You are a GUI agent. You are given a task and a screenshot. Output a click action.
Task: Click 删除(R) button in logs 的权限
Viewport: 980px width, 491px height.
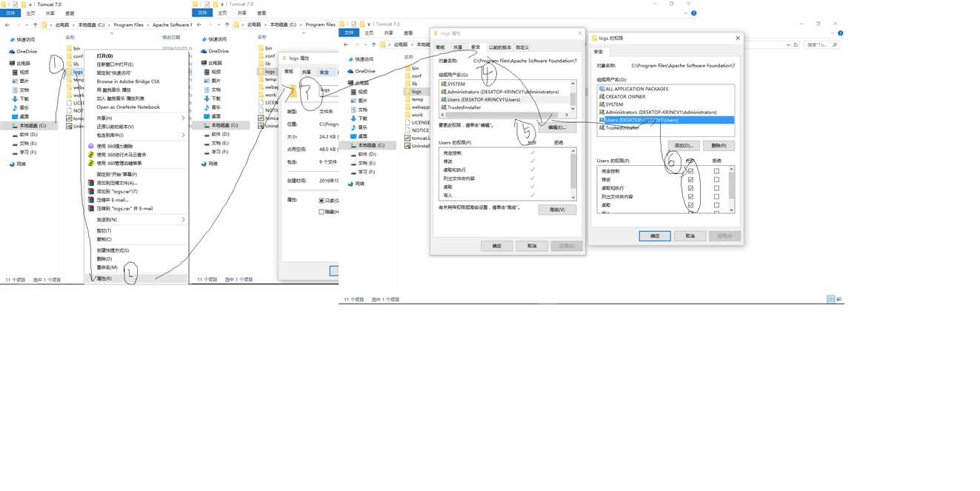tap(718, 145)
